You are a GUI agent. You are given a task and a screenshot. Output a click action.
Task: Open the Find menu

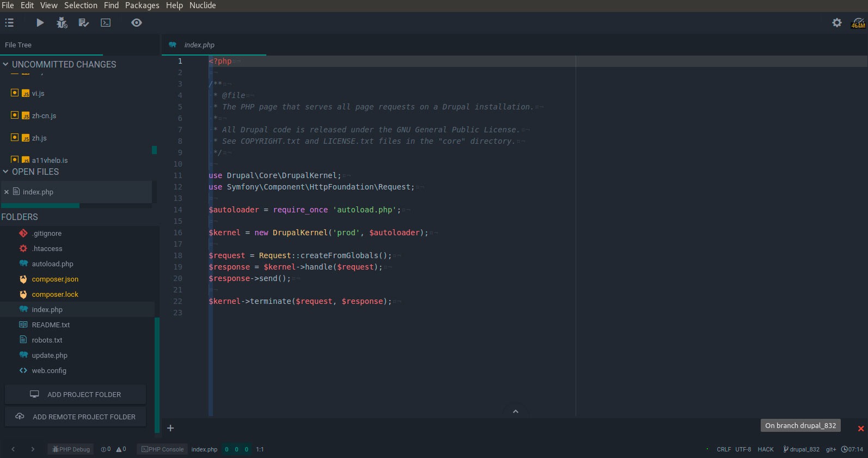point(111,5)
